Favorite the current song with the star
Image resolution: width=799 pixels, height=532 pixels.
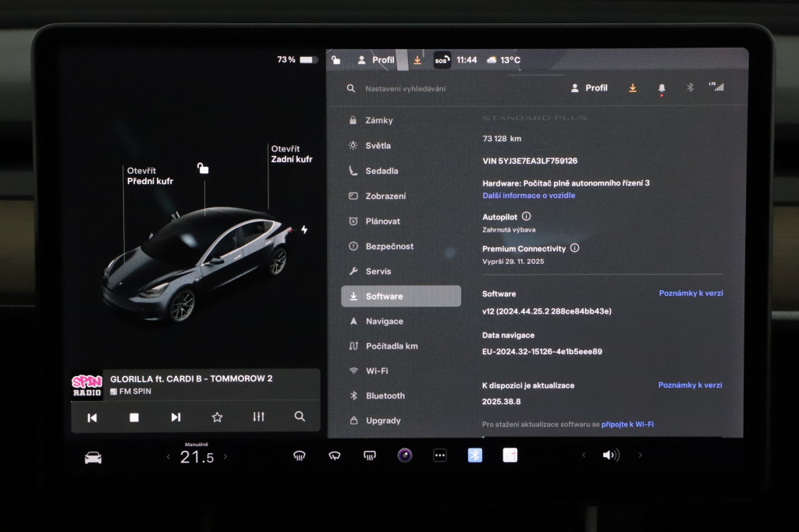click(x=217, y=417)
